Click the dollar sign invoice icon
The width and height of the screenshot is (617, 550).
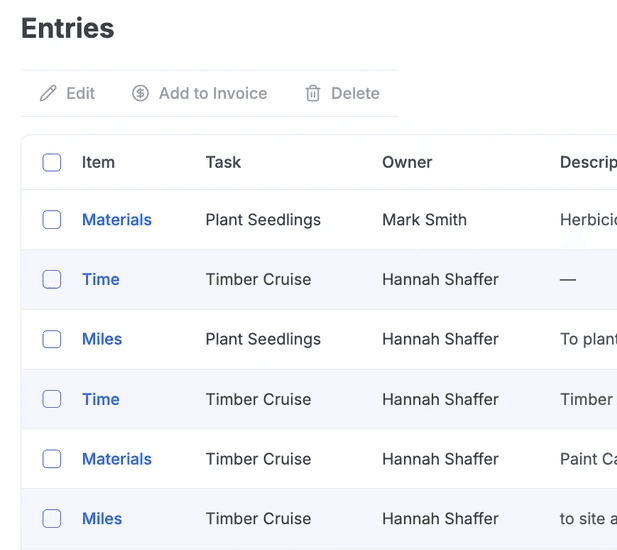pyautogui.click(x=140, y=93)
